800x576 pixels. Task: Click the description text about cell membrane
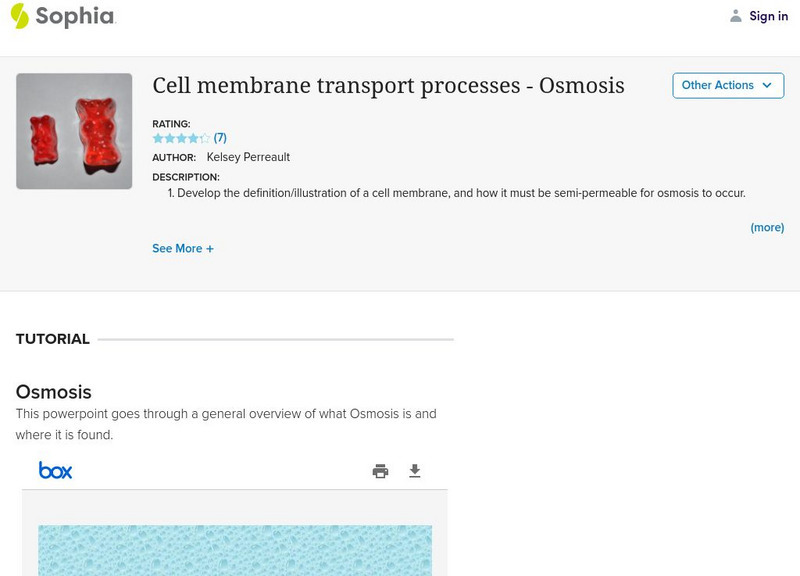point(461,193)
